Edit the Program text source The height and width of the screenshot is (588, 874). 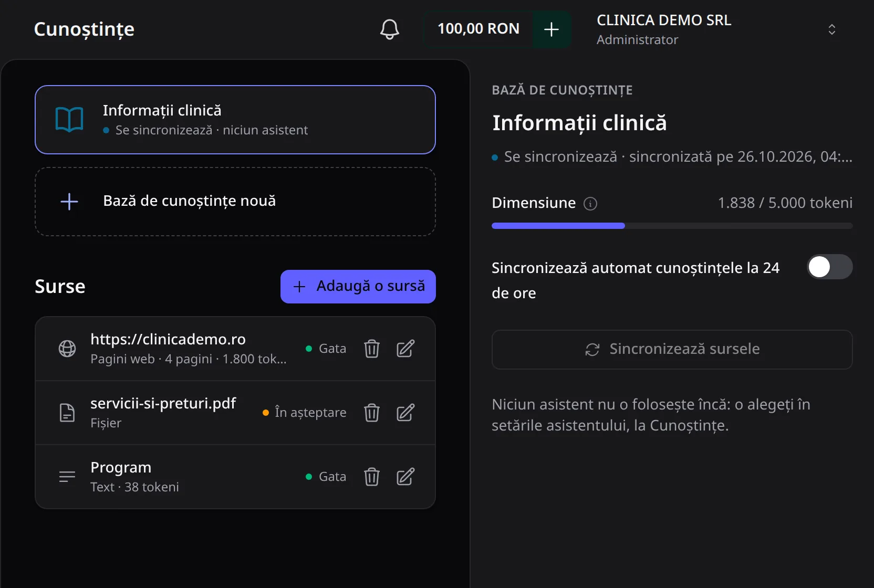click(405, 477)
